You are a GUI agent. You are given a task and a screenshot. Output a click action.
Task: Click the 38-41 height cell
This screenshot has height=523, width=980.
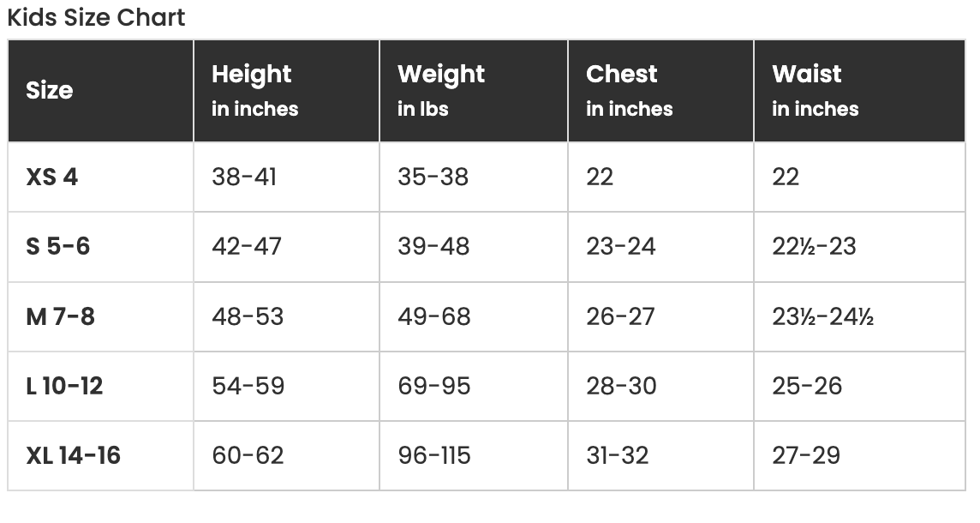(244, 177)
